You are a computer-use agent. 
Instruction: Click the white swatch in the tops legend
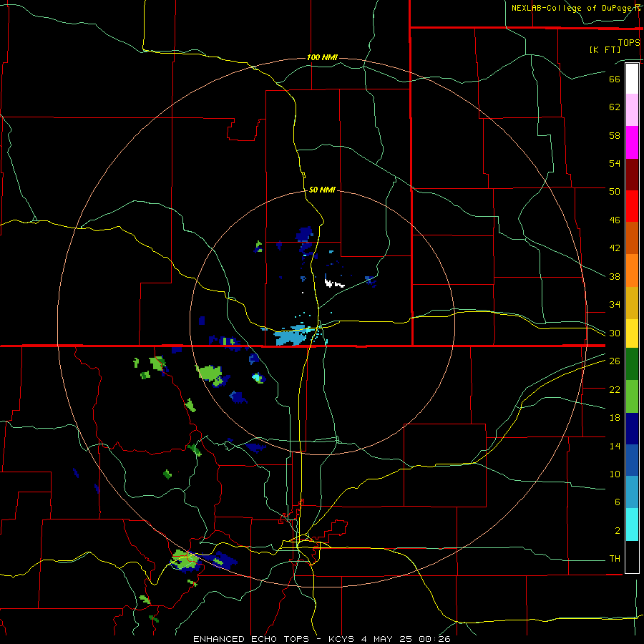pyautogui.click(x=632, y=79)
